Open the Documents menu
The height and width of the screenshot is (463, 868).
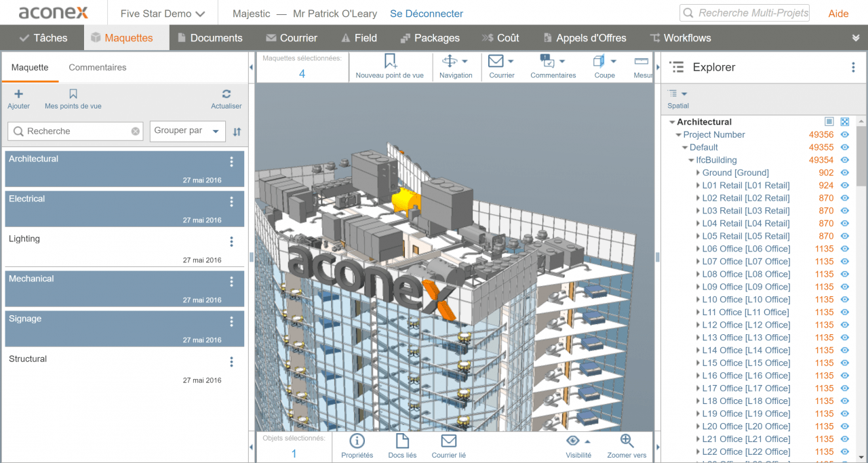coord(210,38)
